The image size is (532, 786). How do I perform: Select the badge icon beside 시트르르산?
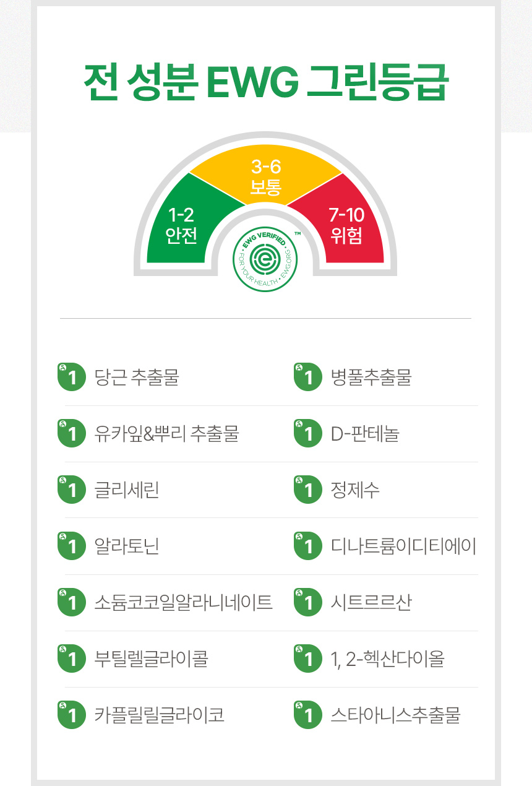click(x=308, y=603)
